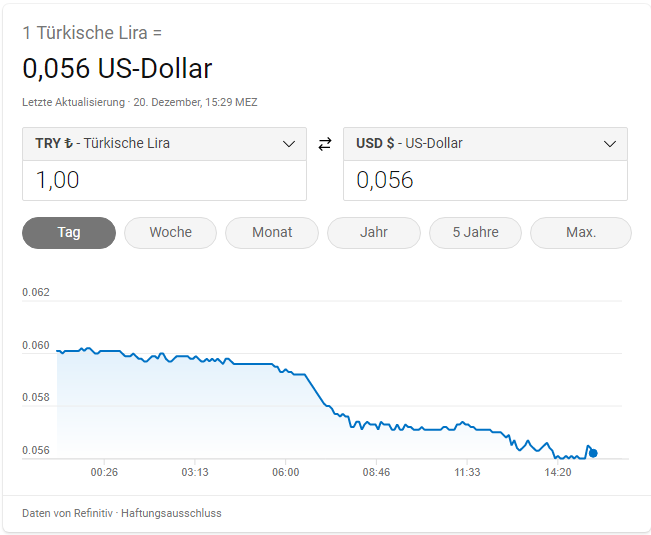This screenshot has width=651, height=535.
Task: Click chart at the 14:20 time marker
Action: (x=558, y=472)
